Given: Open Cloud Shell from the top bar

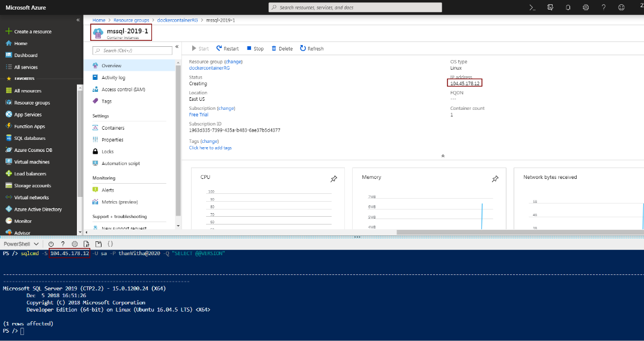Looking at the screenshot, I should point(532,7).
